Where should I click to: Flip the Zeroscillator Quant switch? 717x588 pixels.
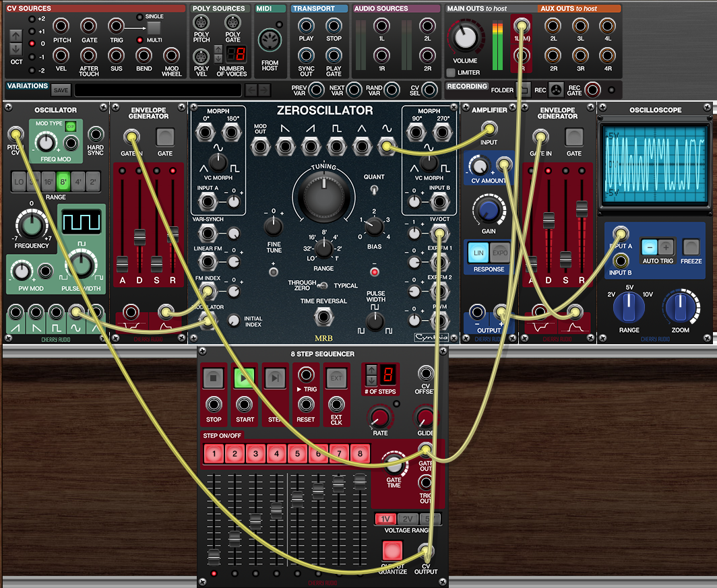374,190
